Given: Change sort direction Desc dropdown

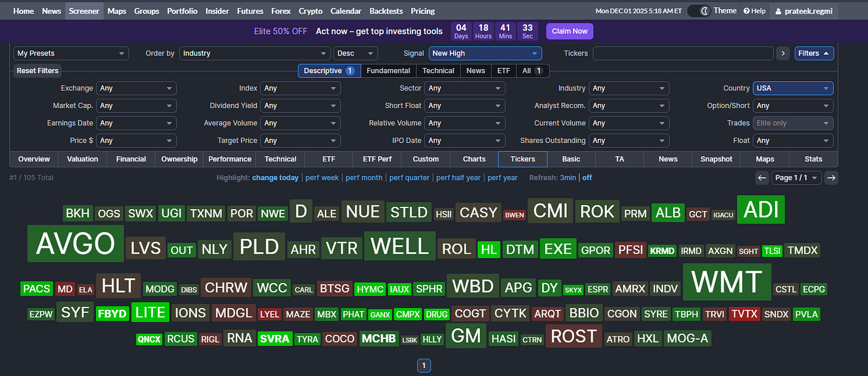Looking at the screenshot, I should click(356, 53).
